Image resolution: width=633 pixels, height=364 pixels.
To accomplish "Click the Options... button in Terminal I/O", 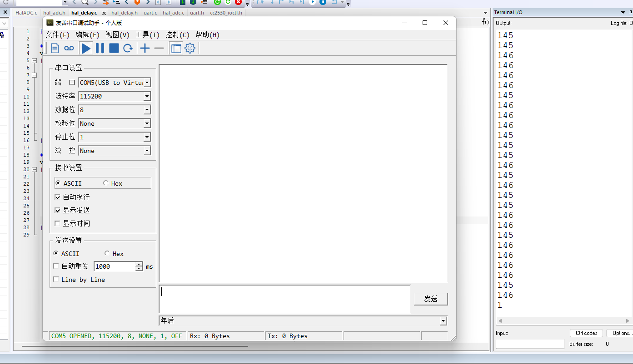I will 619,333.
